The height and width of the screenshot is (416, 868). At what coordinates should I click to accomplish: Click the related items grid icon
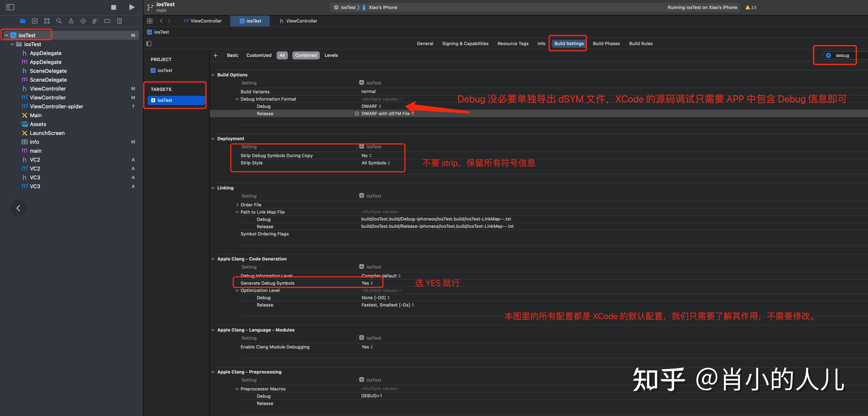tap(150, 21)
